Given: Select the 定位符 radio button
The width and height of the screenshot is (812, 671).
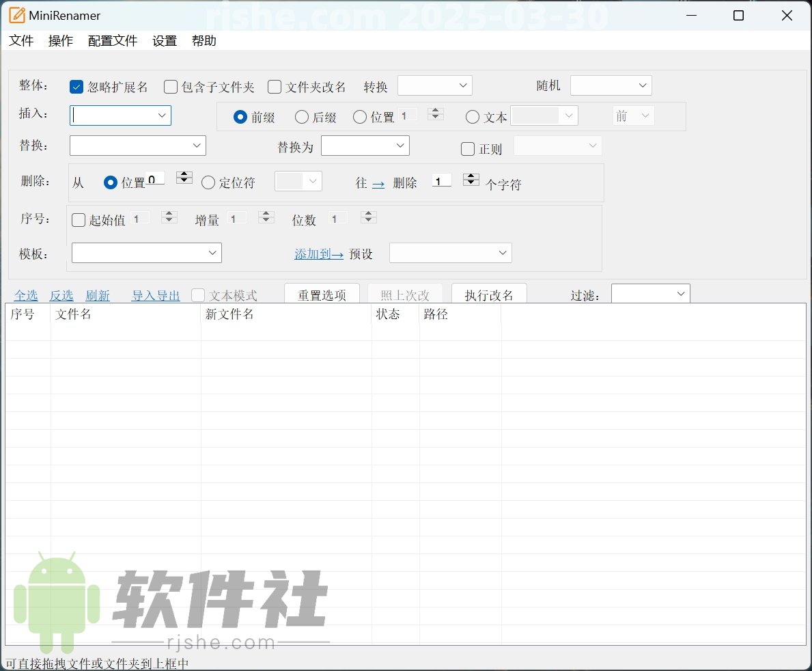Looking at the screenshot, I should pos(208,182).
